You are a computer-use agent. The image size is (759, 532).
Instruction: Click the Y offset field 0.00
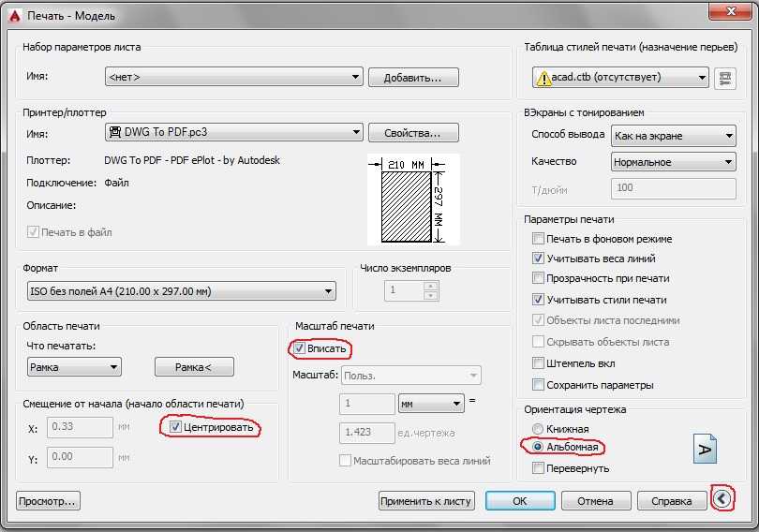coord(80,457)
